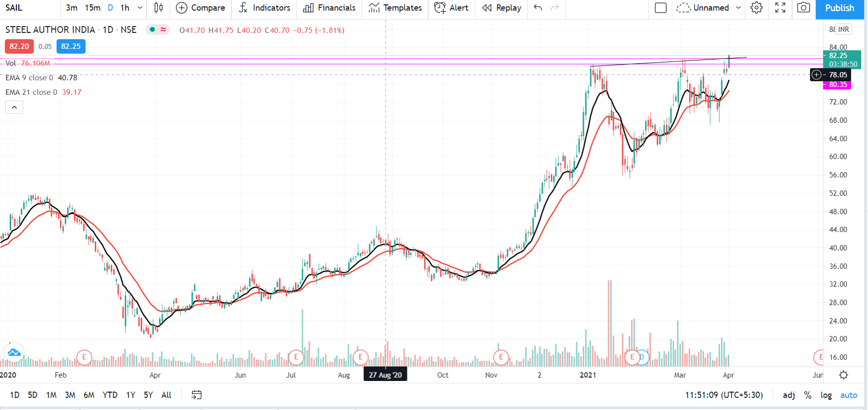Select the EMA 9 close indicator legend

[x=41, y=77]
